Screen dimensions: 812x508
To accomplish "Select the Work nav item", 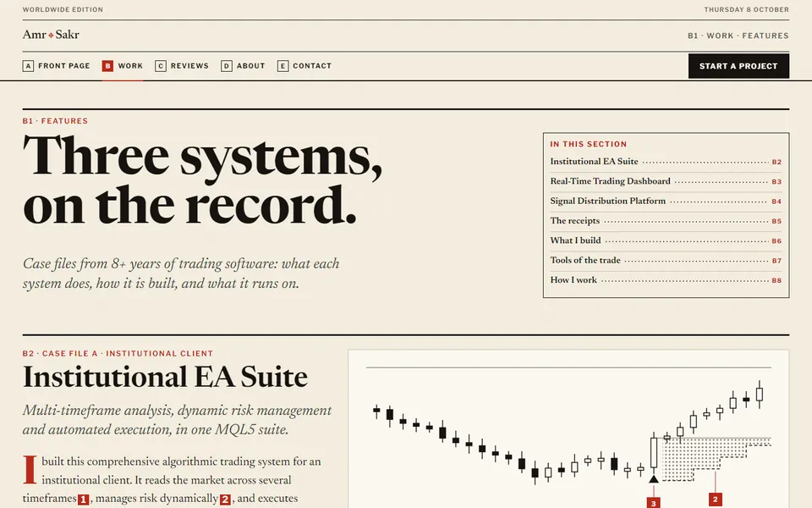I will coord(123,66).
